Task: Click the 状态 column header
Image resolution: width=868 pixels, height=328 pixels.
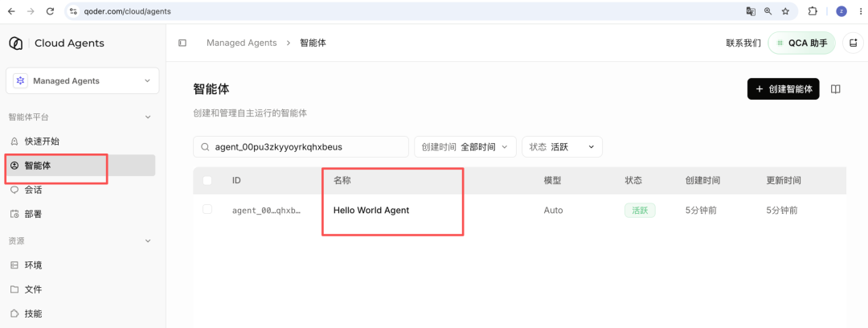Action: click(633, 180)
